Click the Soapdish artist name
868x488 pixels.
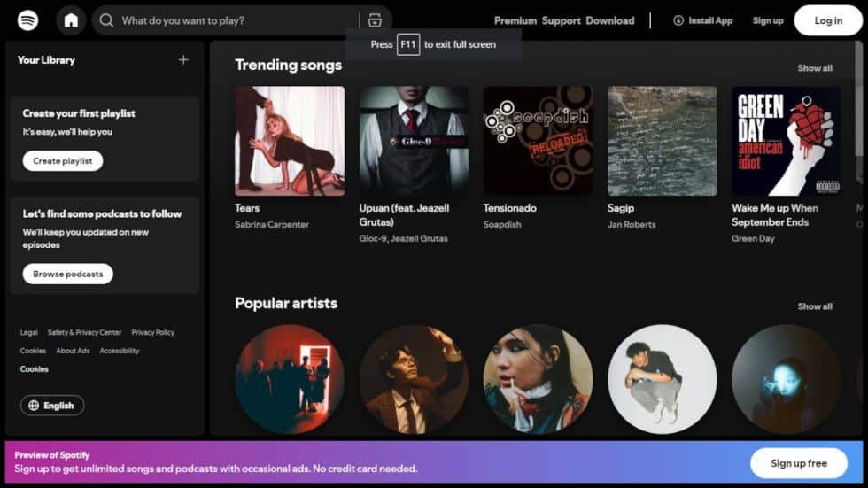coord(502,225)
